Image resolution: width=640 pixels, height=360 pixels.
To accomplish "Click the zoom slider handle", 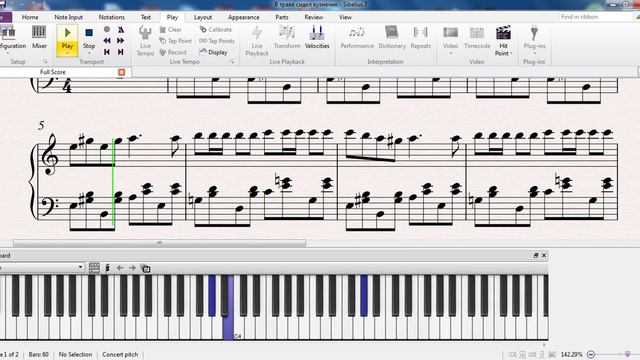I will [627, 354].
